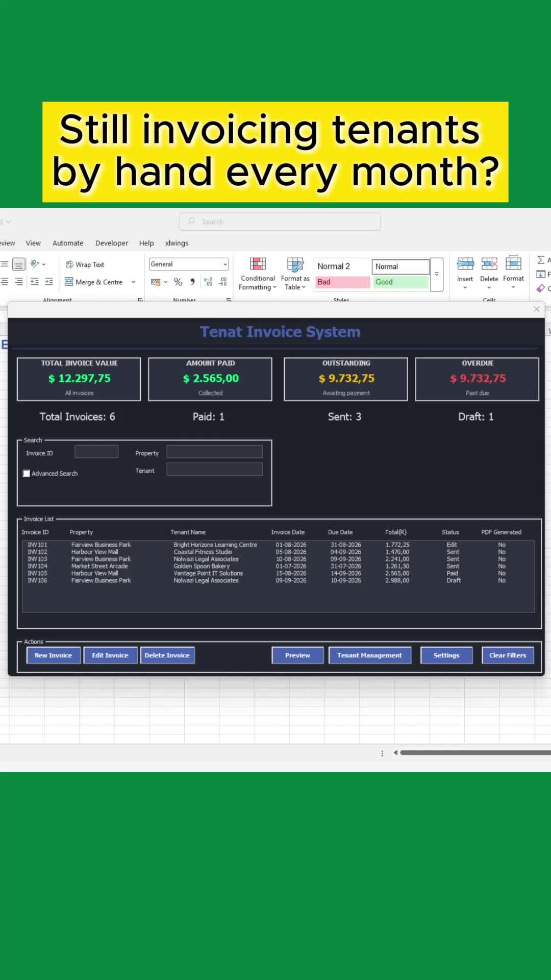Apply comma style number format

[x=192, y=282]
